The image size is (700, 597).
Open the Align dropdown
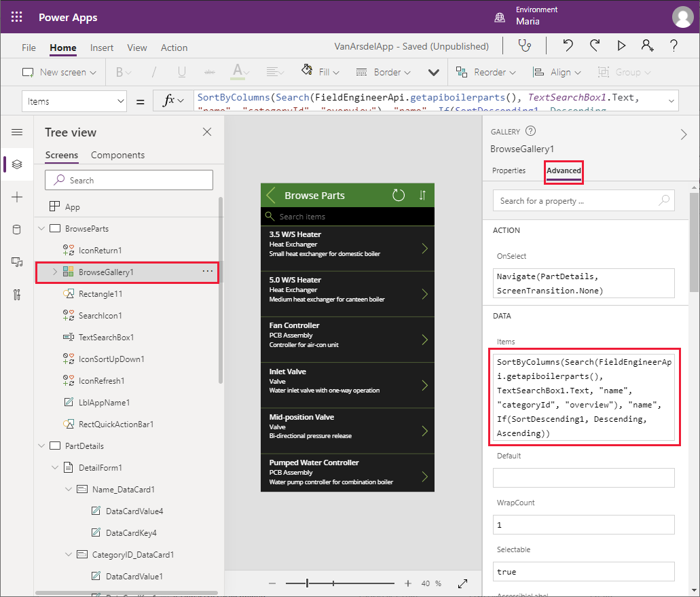(557, 72)
